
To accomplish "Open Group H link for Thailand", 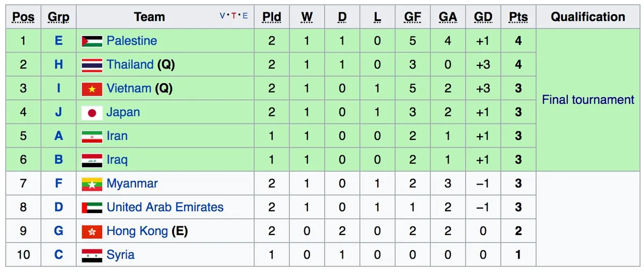I will coord(58,65).
